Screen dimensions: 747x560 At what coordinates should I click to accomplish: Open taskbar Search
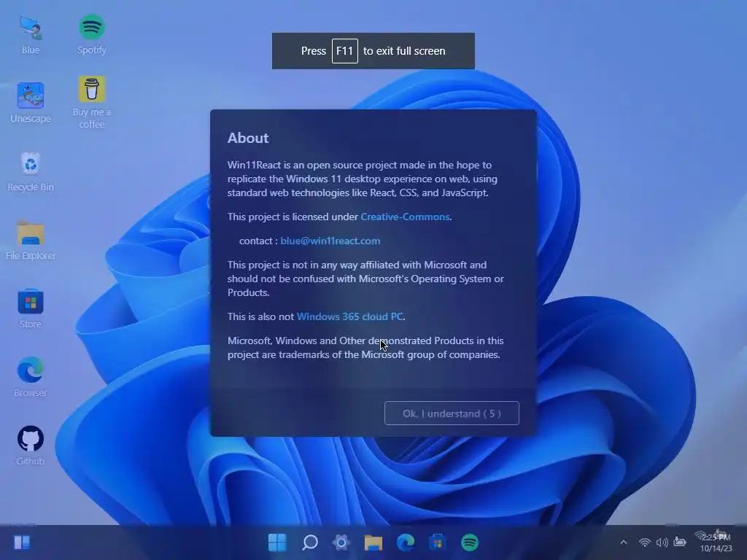(x=309, y=542)
